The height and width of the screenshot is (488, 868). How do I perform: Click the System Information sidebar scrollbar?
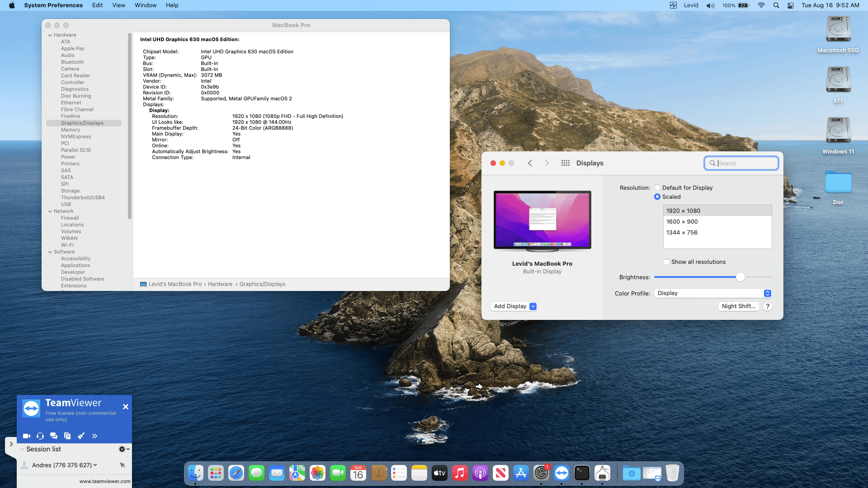pyautogui.click(x=130, y=126)
